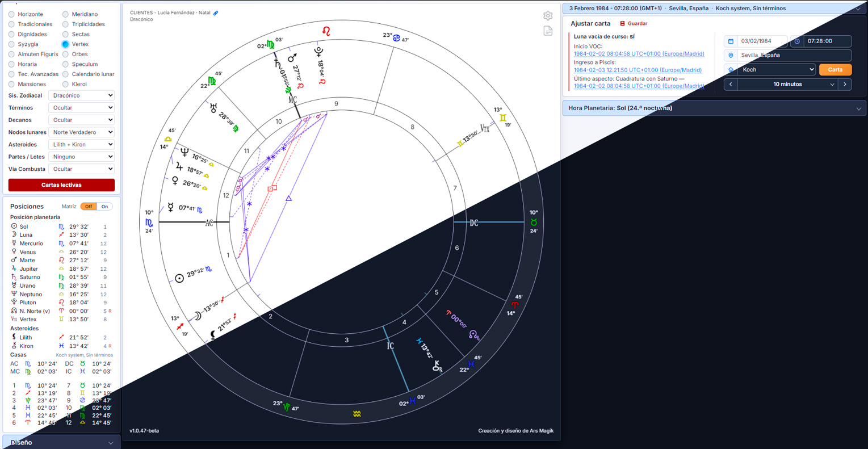Open the calendar date picker icon
868x449 pixels.
[x=731, y=41]
